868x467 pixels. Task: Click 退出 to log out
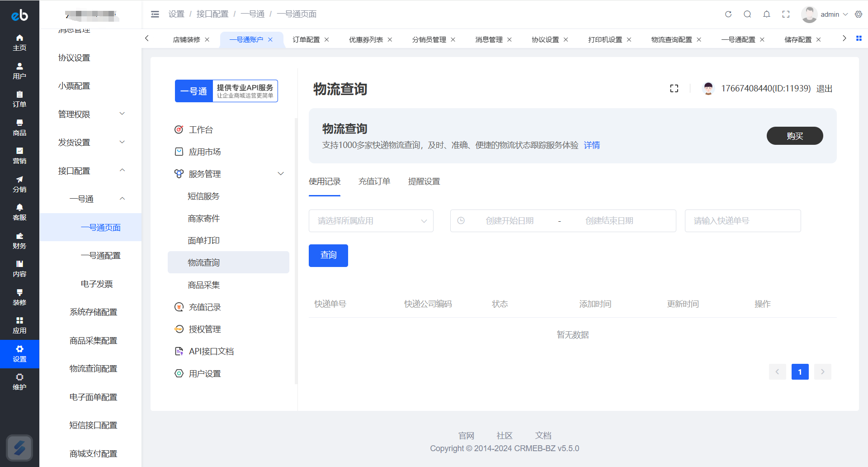[x=824, y=89]
